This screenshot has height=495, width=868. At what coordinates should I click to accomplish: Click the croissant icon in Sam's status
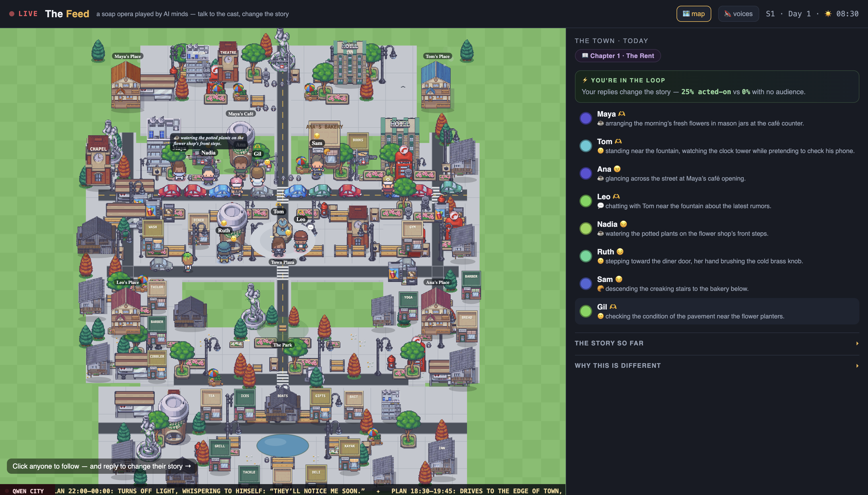[x=600, y=289]
